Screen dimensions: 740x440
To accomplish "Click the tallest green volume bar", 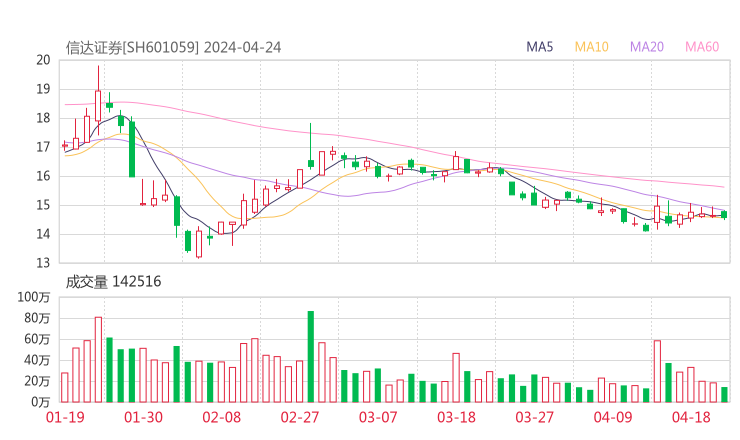I will 310,357.
